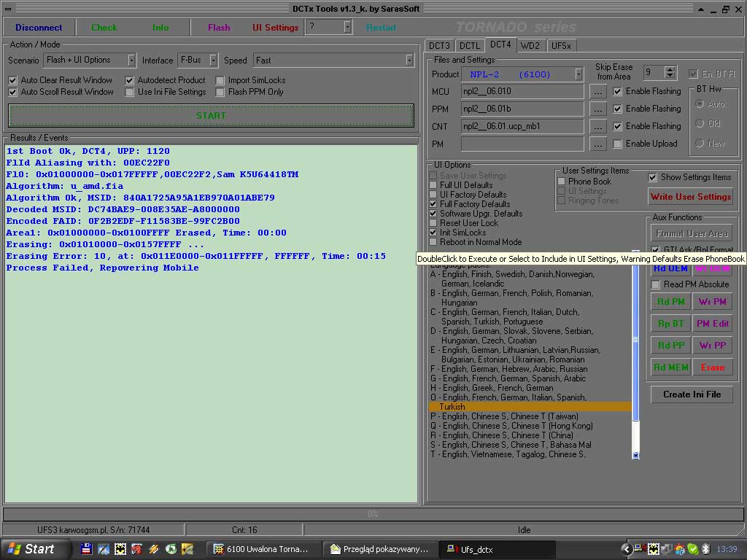Click the Info button
747x560 pixels.
coord(160,28)
